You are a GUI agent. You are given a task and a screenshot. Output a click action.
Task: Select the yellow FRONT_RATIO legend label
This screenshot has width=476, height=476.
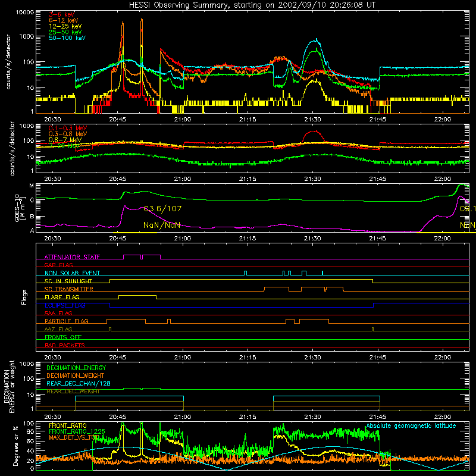tap(68, 425)
